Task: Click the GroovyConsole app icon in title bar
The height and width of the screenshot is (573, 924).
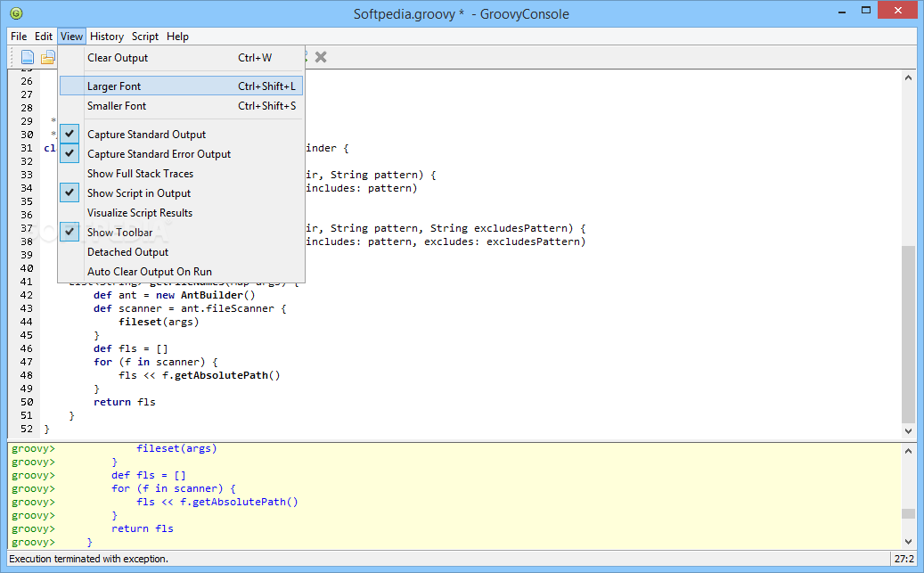Action: click(16, 13)
